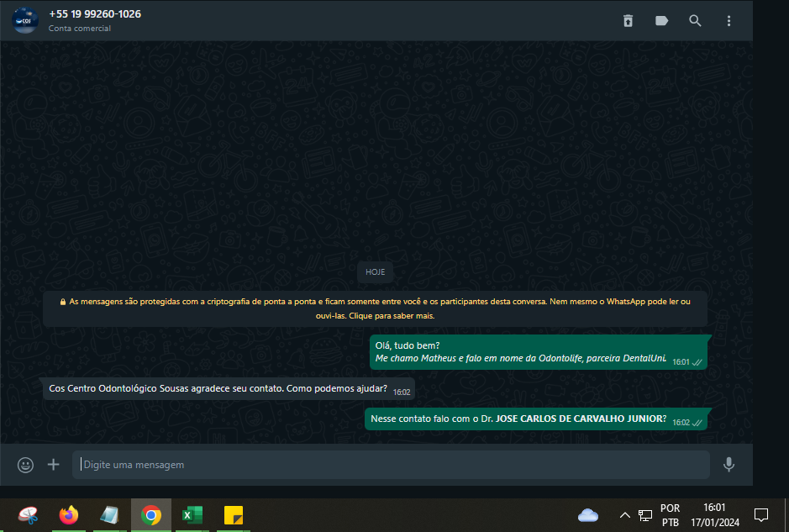Open Sticky Notes from the taskbar
The height and width of the screenshot is (532, 789).
(x=234, y=515)
